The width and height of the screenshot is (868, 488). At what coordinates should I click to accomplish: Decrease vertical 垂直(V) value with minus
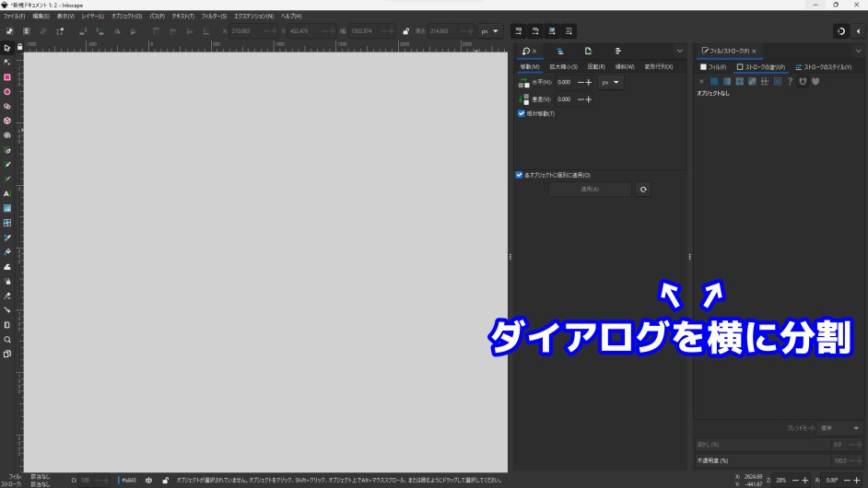[x=581, y=99]
